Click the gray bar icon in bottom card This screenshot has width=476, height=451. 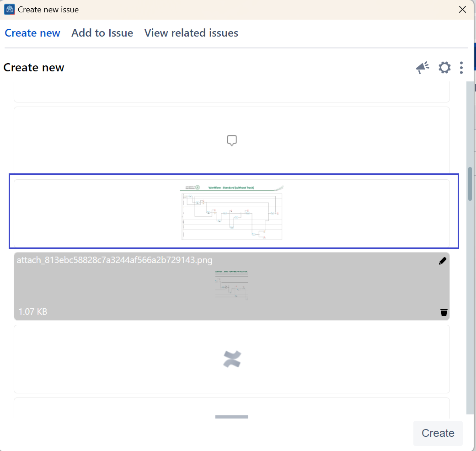point(231,417)
